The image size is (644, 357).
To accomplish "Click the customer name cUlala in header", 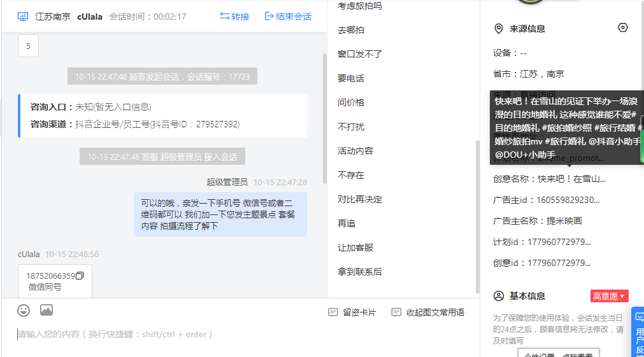I will click(x=90, y=17).
